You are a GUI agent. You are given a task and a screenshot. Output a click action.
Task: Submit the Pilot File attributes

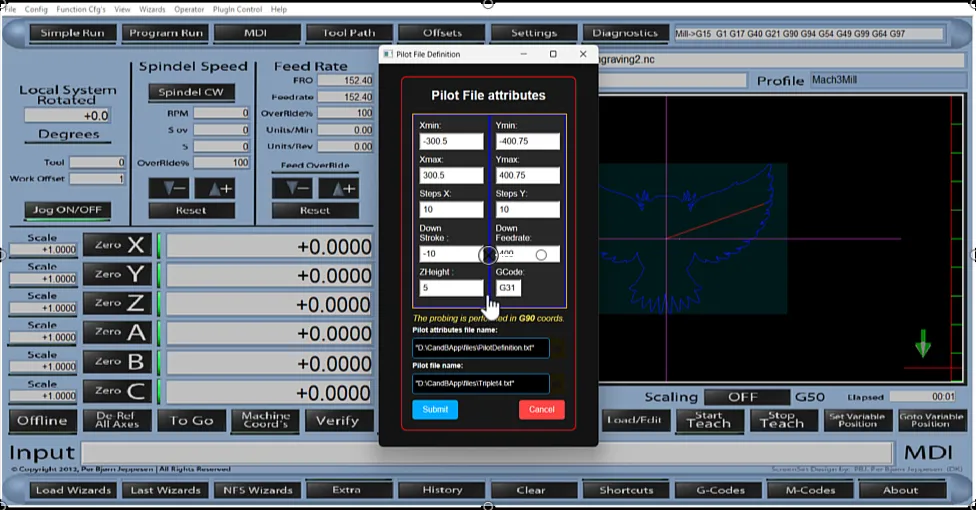(x=435, y=409)
